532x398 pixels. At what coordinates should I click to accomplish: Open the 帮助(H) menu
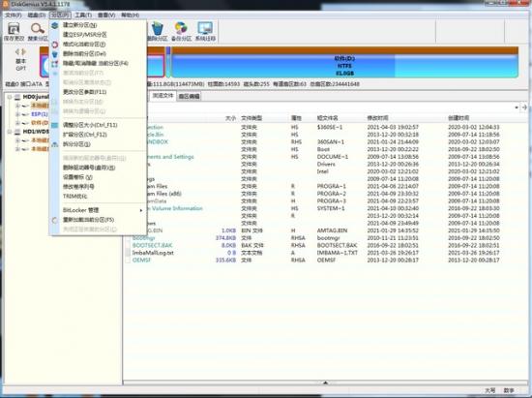tap(130, 15)
